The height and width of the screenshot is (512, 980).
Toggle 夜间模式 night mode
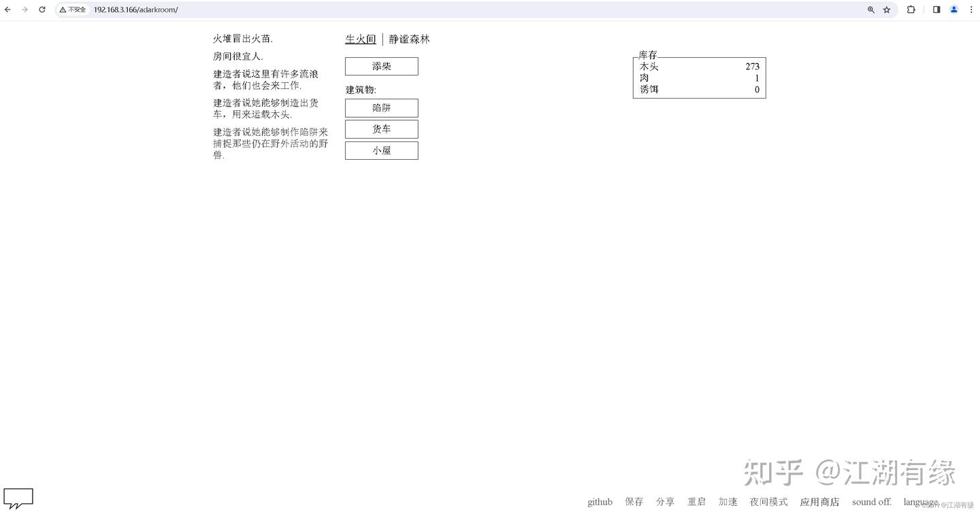coord(768,502)
